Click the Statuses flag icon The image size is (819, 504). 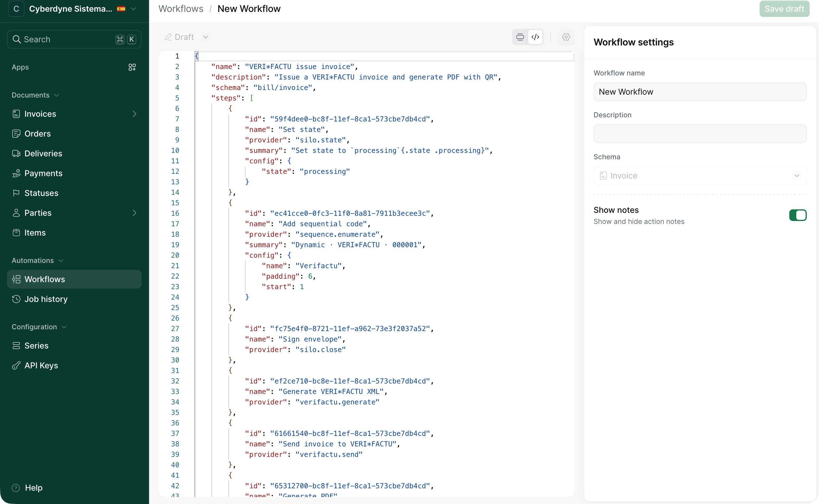[x=16, y=193]
